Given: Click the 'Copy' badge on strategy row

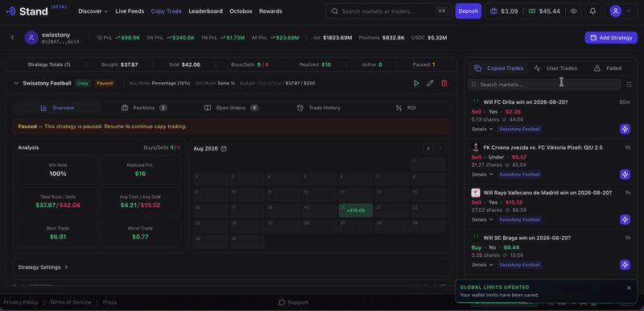Looking at the screenshot, I should point(83,83).
